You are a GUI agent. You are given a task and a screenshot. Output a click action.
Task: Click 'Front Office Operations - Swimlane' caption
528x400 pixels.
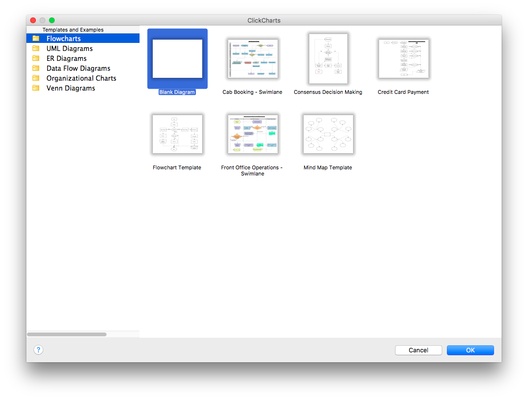pos(252,170)
